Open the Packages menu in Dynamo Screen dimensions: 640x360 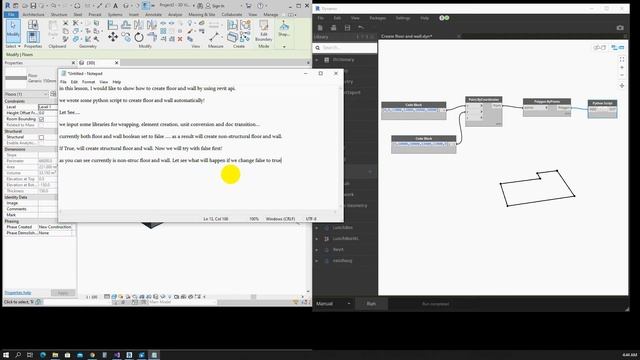coord(378,18)
